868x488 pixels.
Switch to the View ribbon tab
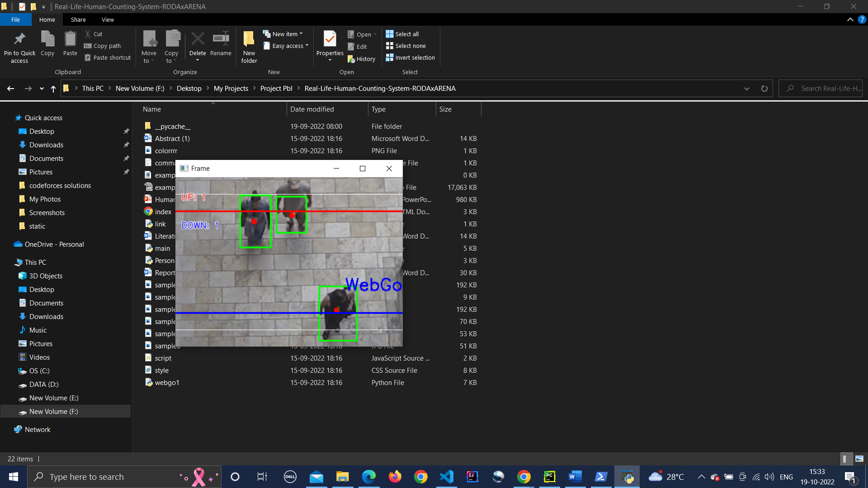point(108,20)
